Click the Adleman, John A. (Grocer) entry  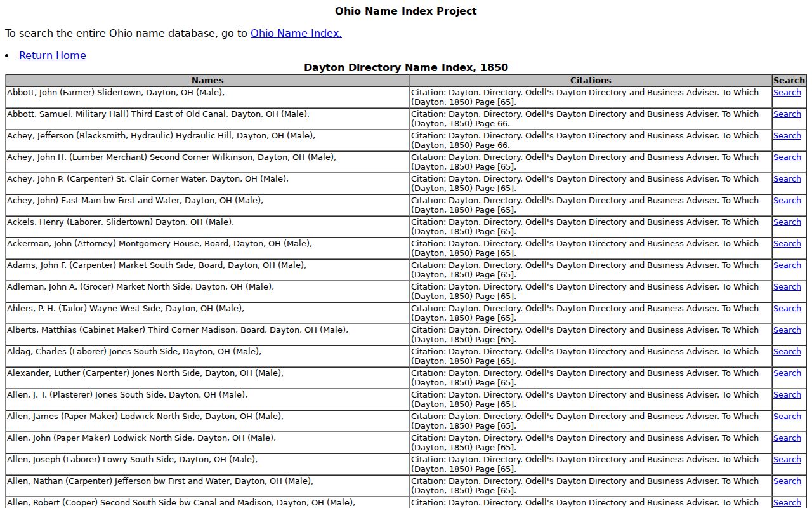pyautogui.click(x=207, y=291)
